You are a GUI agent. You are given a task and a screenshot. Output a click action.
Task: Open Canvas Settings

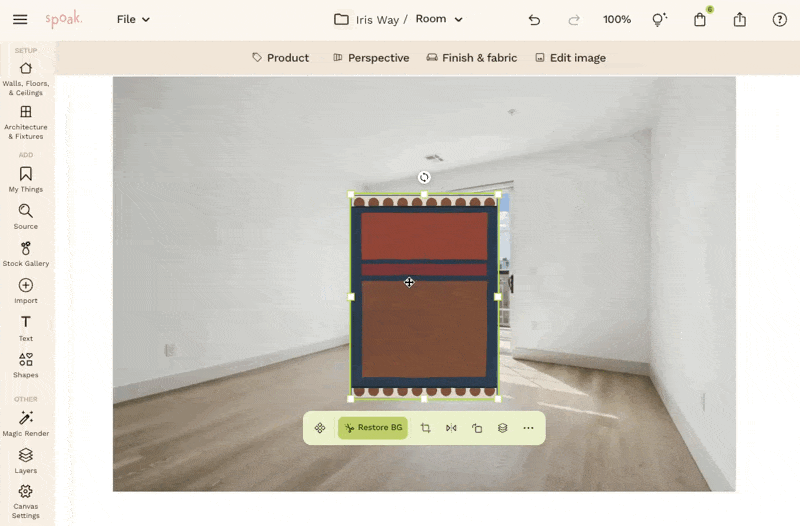(26, 502)
